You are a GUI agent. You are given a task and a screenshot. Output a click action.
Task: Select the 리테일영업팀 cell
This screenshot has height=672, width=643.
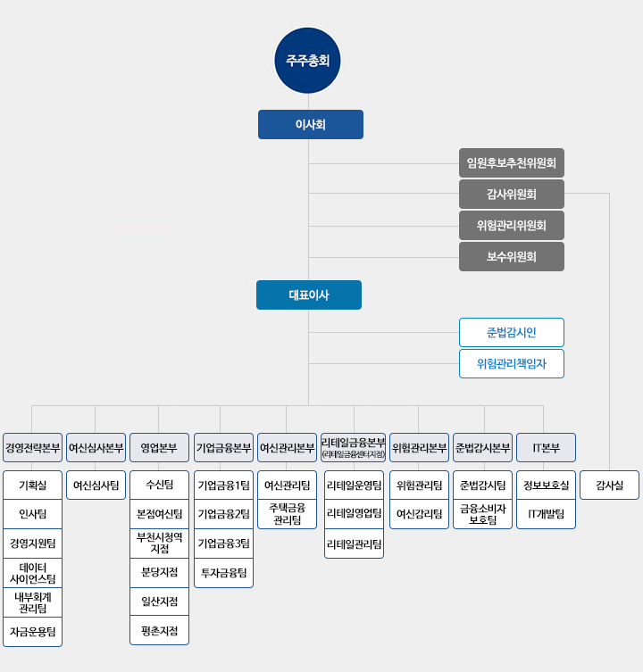354,514
